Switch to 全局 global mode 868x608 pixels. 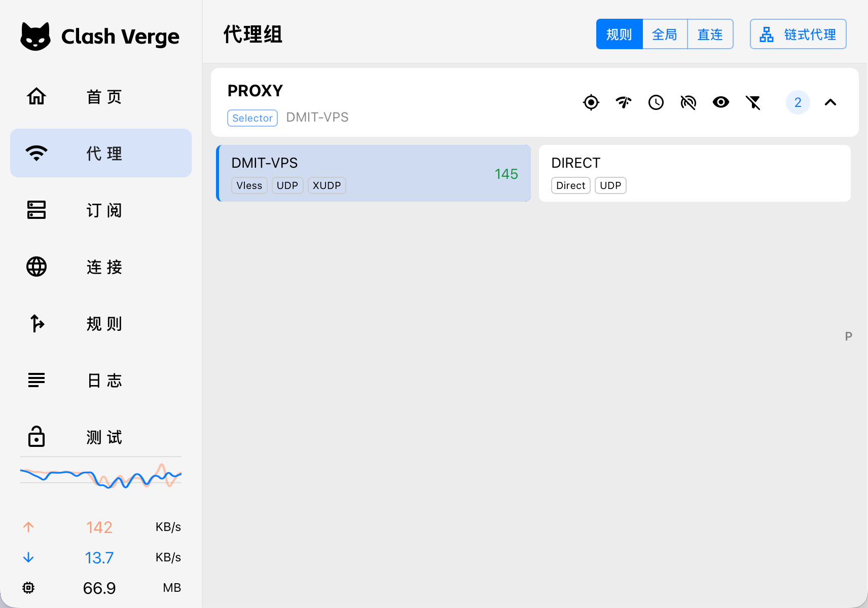[665, 34]
